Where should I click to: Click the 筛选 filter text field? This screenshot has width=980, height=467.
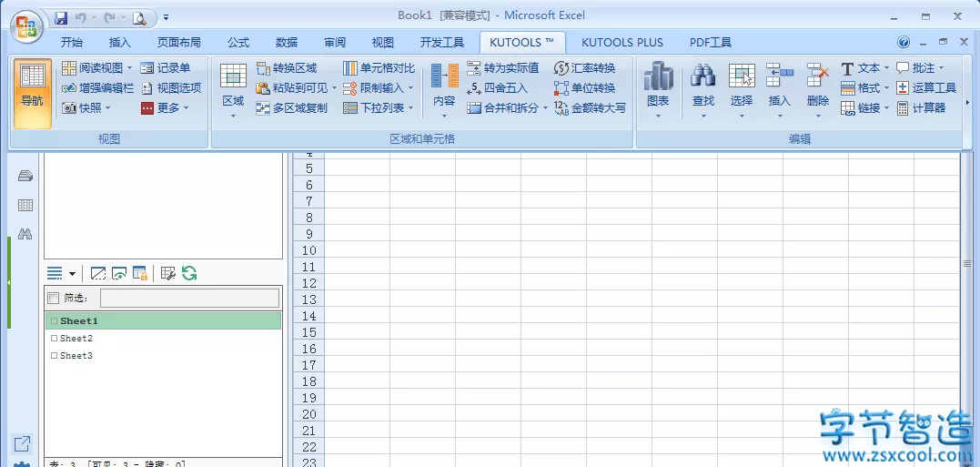point(189,299)
